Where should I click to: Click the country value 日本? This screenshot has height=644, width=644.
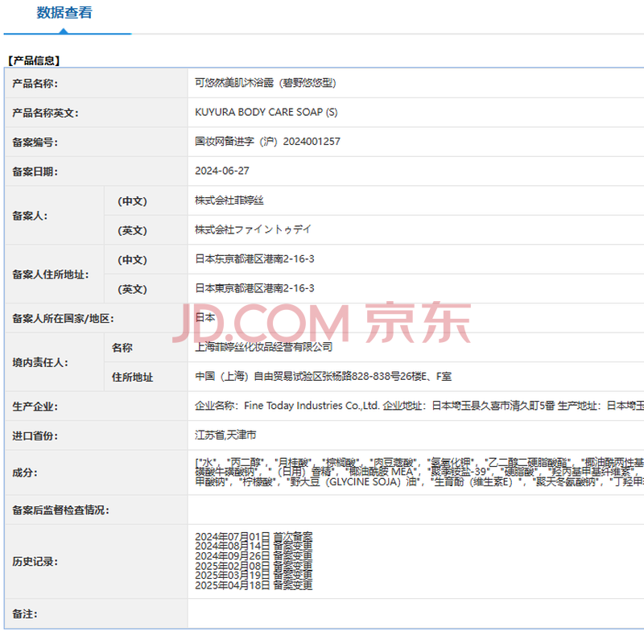tap(205, 317)
